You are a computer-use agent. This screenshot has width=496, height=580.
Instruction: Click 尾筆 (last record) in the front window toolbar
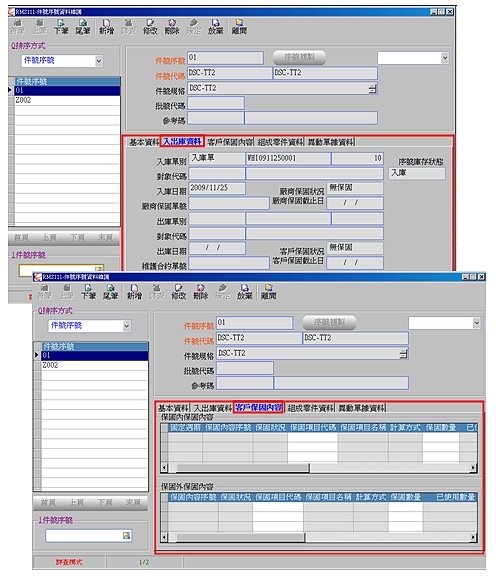click(111, 292)
